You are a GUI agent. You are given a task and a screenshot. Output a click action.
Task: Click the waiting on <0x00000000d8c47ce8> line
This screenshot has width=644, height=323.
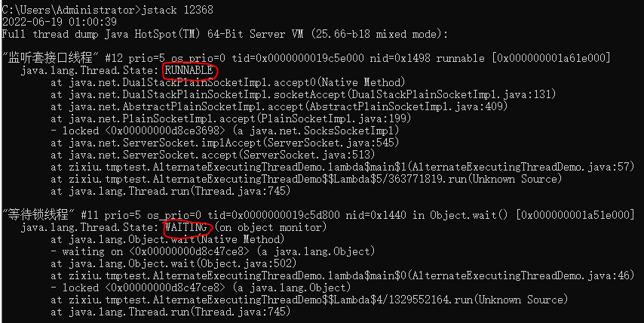pos(213,251)
